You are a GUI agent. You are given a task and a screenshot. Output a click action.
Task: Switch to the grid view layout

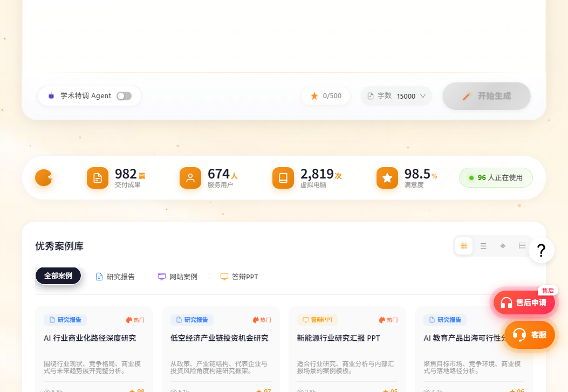coord(464,246)
